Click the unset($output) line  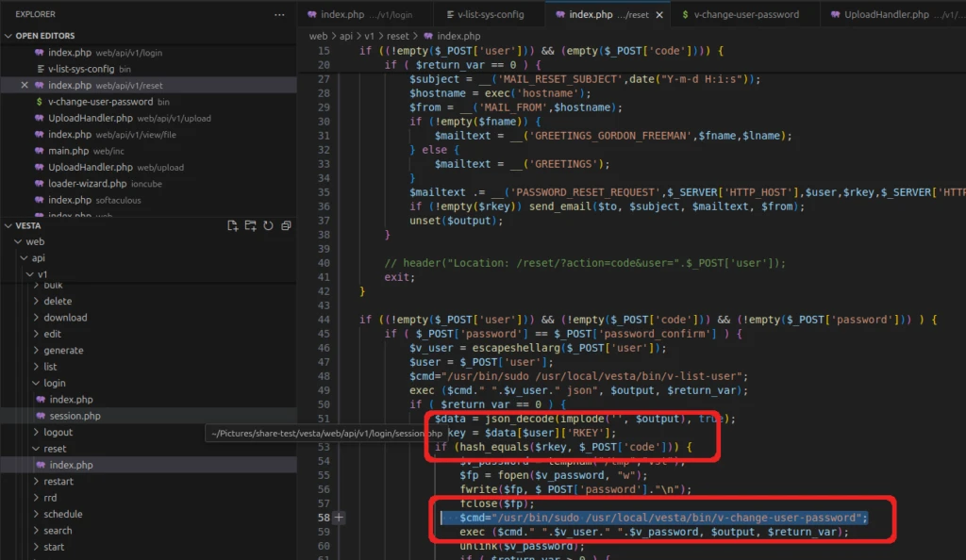(x=457, y=221)
